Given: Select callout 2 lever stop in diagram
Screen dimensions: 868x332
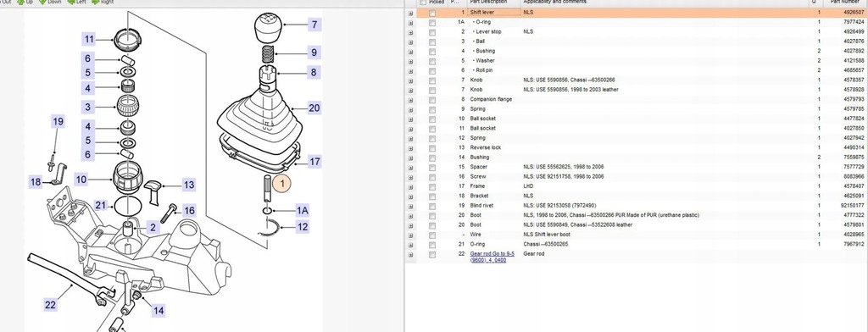Looking at the screenshot, I should pos(153,227).
